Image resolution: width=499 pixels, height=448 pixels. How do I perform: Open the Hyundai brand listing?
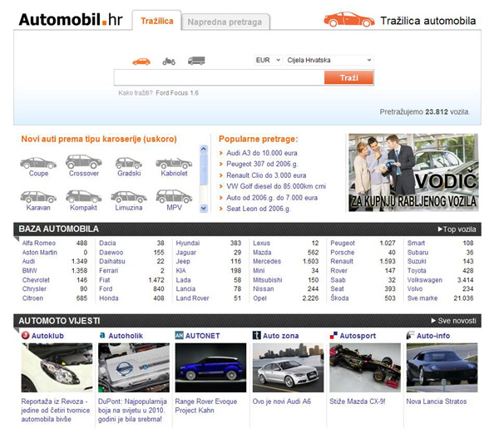(x=188, y=243)
